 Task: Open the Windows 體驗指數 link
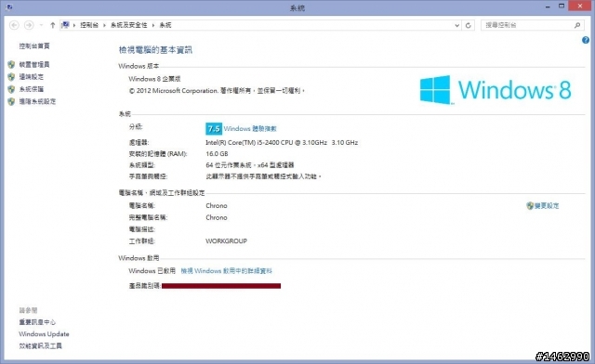[250, 128]
